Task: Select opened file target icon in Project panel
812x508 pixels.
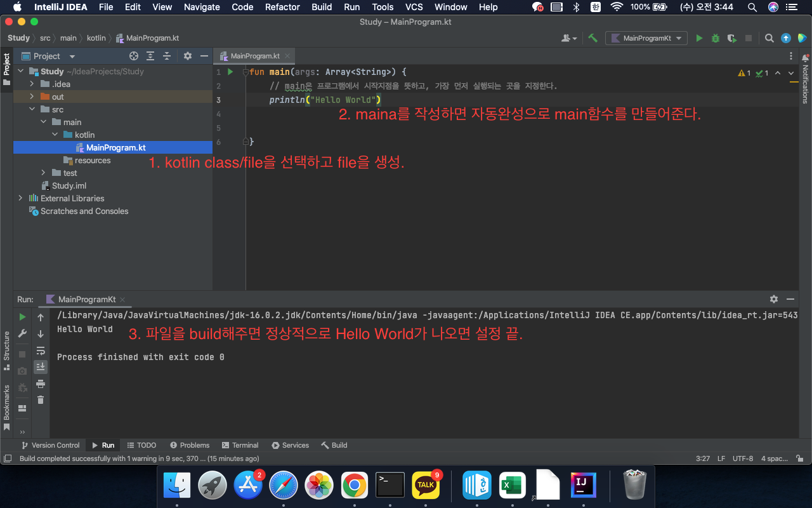Action: click(x=133, y=56)
